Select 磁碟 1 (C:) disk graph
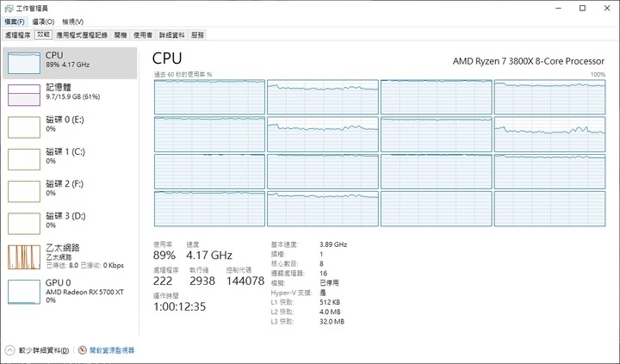The width and height of the screenshot is (620, 364). tap(24, 159)
